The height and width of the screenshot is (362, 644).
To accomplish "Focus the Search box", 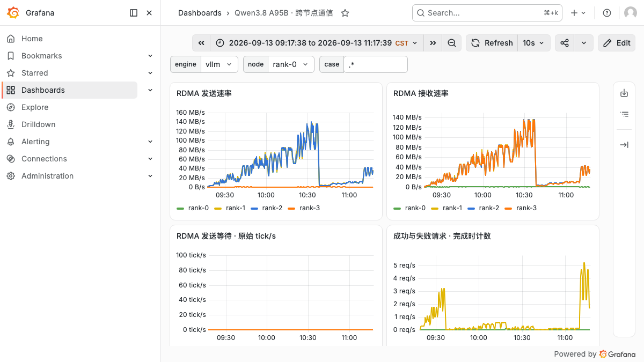I will click(487, 13).
